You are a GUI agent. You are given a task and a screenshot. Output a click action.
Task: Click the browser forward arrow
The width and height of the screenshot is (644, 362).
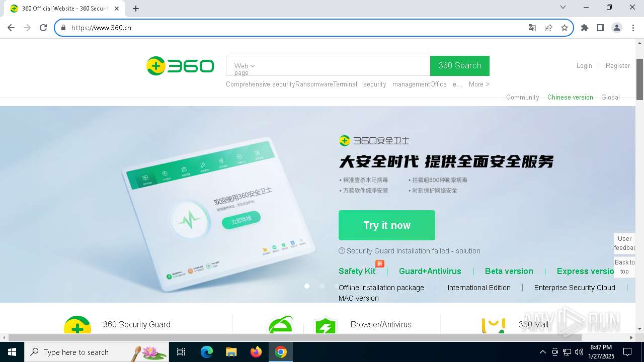27,28
